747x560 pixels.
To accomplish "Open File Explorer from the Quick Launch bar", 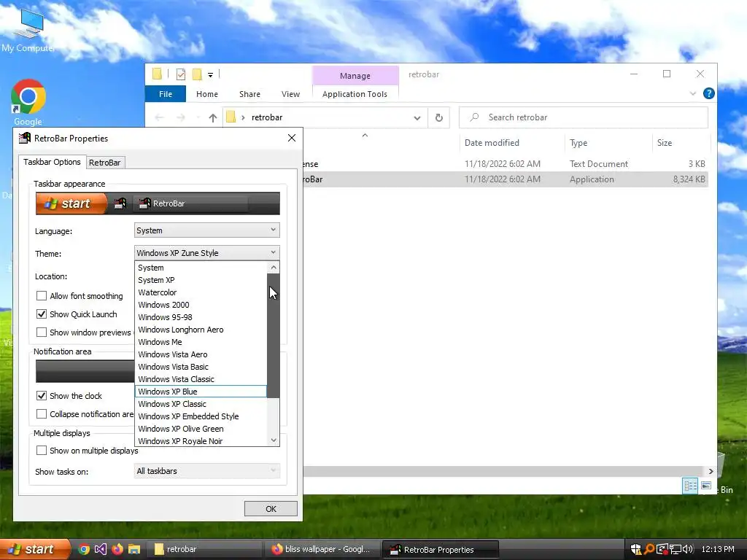I will [134, 549].
